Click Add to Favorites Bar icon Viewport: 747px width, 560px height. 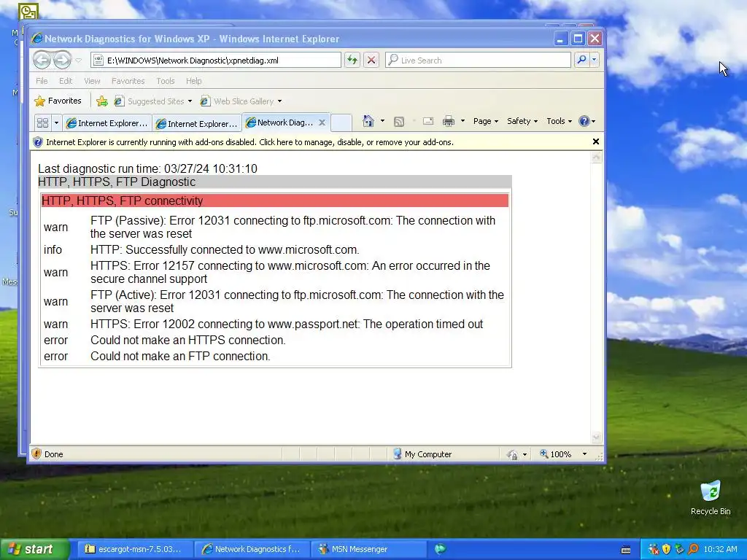tap(102, 101)
